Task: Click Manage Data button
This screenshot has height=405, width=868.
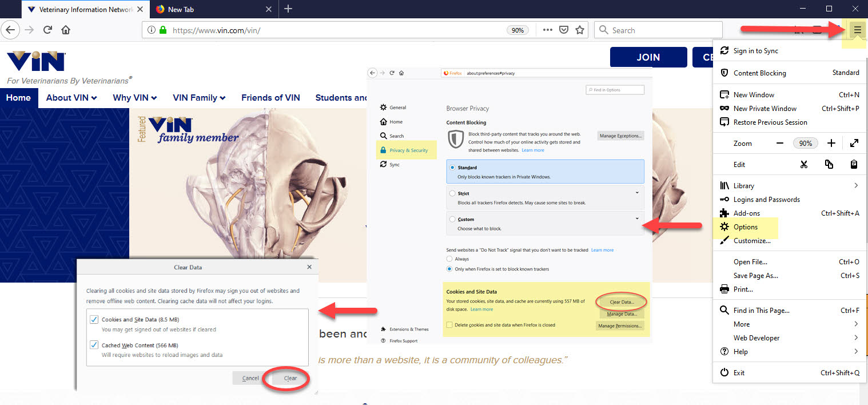Action: [622, 314]
